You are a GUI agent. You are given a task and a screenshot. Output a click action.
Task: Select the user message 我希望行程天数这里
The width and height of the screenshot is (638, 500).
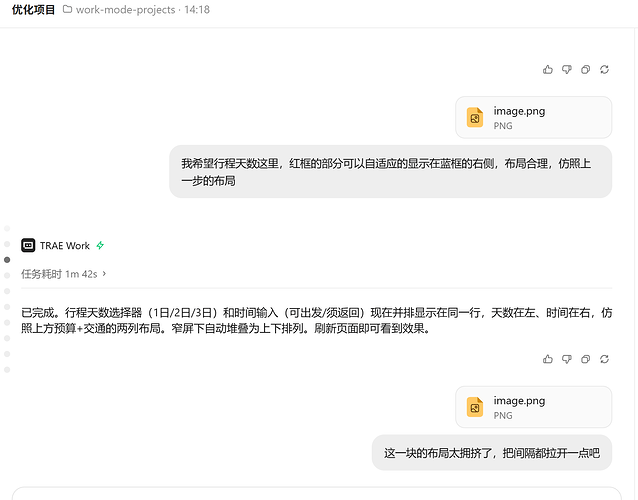point(390,172)
